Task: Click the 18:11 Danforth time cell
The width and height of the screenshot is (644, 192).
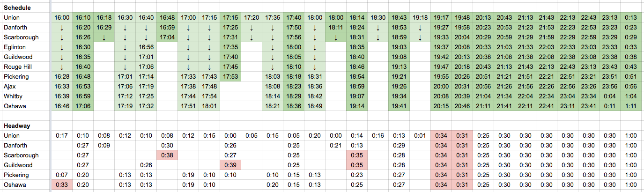Action: coord(336,28)
